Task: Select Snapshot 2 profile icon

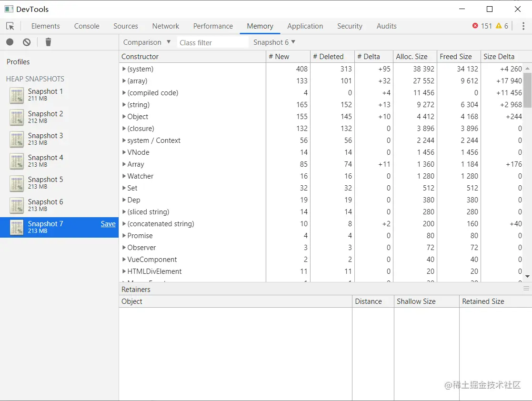Action: [17, 117]
